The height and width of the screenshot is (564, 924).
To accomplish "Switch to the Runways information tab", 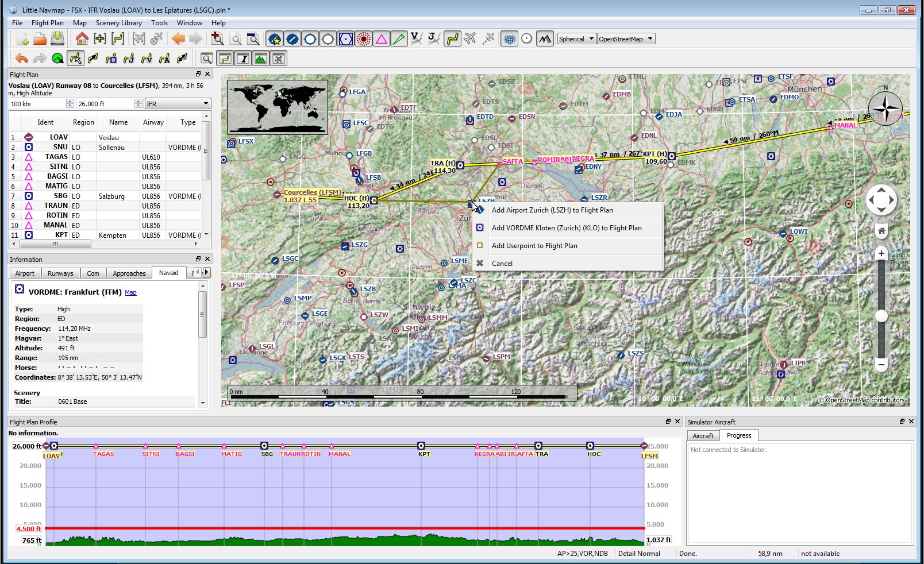I will (60, 273).
